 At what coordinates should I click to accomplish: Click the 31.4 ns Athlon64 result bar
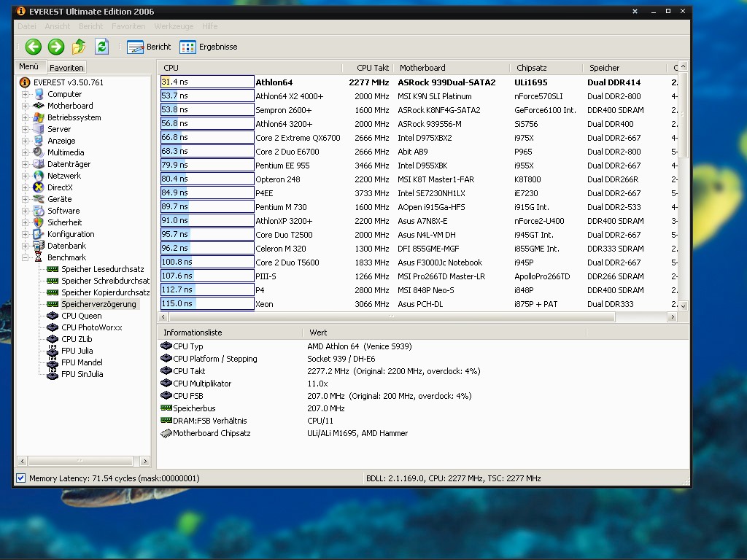(207, 82)
